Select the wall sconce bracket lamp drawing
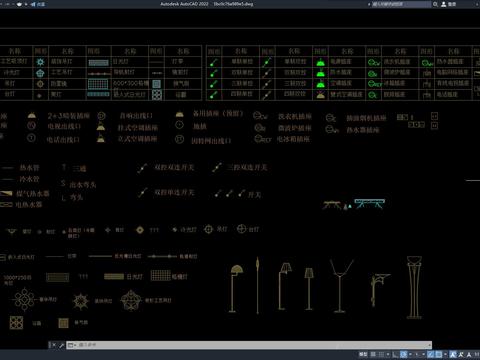480x360 pixels. point(380,289)
